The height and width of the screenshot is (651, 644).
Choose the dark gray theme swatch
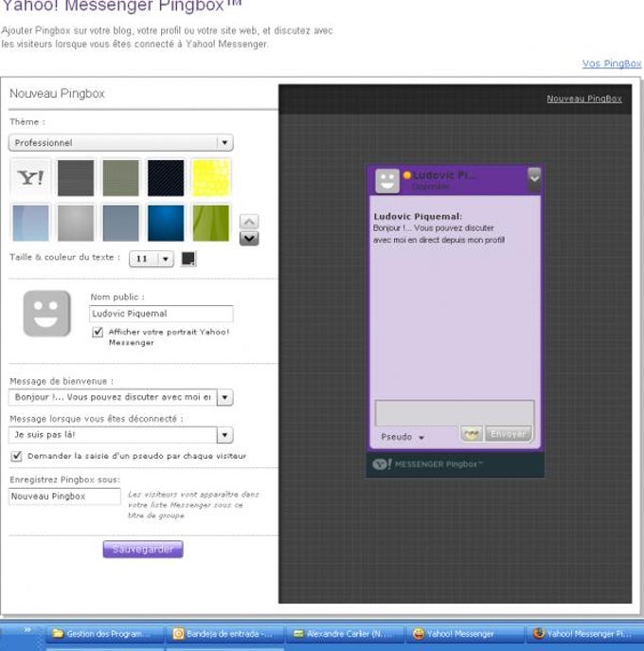coord(76,178)
